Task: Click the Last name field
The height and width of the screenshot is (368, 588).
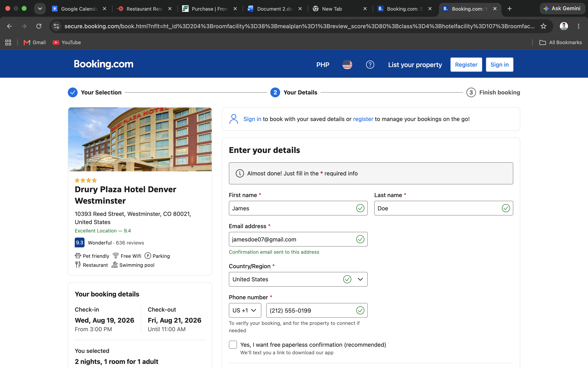Action: (443, 208)
